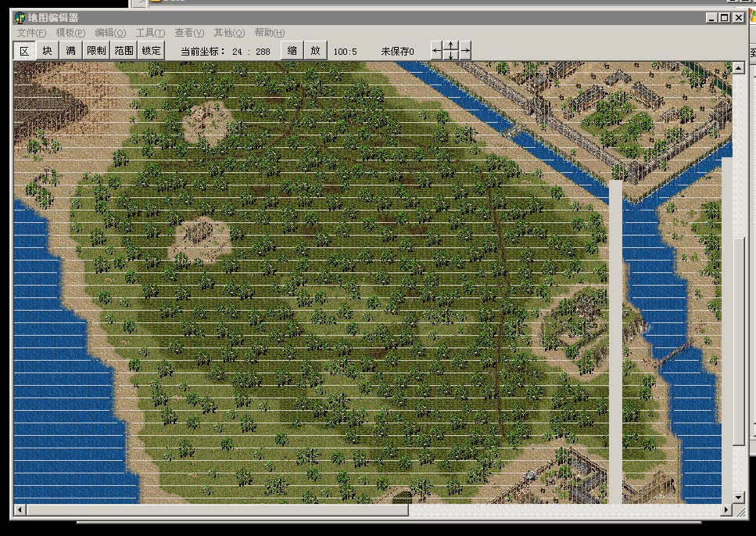Click horizontal scrollbar right arrow
The image size is (756, 536).
[726, 509]
